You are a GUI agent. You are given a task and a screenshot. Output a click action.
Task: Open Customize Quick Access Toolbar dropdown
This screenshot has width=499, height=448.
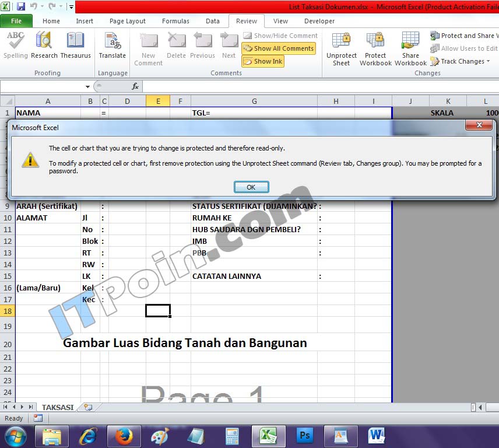coord(71,6)
